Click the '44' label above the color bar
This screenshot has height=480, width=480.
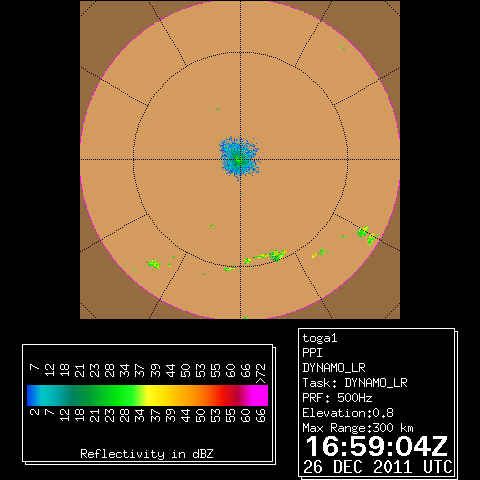pos(170,370)
